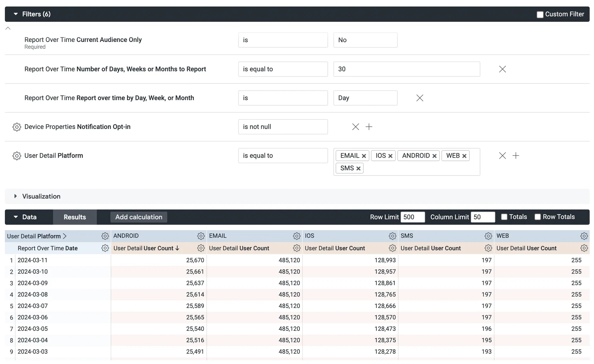Click the Add calculation button
Screen dimensions: 594x364
(139, 217)
